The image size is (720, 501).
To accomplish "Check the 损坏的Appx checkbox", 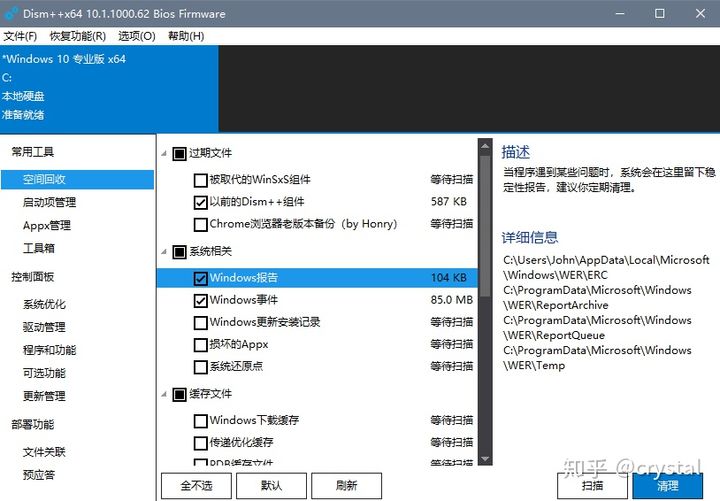I will click(x=201, y=345).
